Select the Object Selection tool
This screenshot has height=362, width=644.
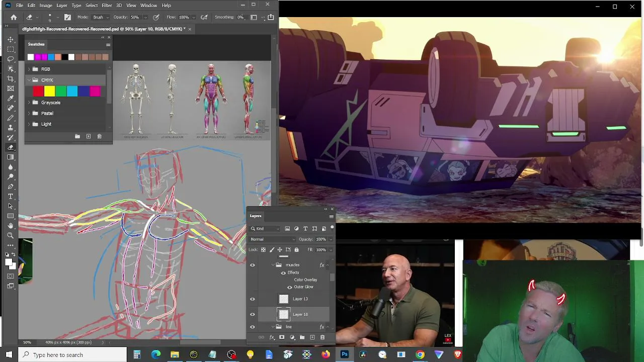click(11, 69)
